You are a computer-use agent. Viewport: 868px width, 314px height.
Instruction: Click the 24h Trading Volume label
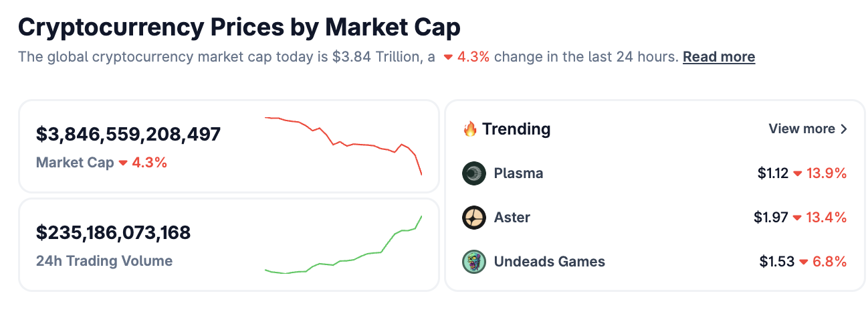[x=104, y=261]
